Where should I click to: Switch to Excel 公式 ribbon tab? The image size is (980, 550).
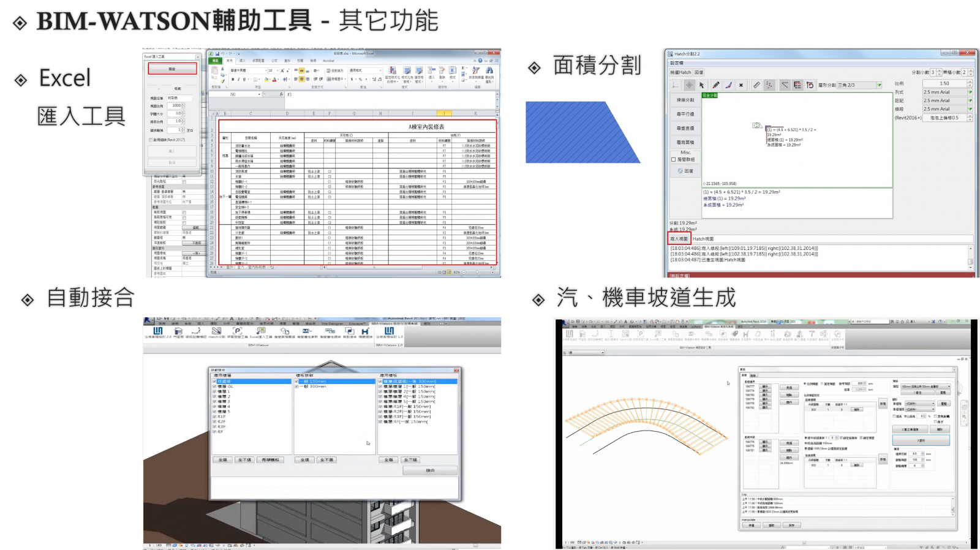tap(274, 61)
